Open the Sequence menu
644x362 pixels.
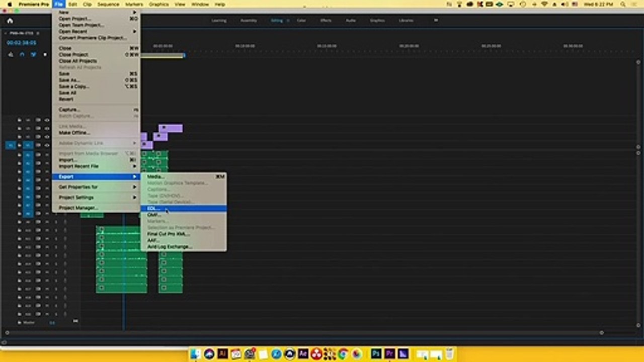point(108,4)
